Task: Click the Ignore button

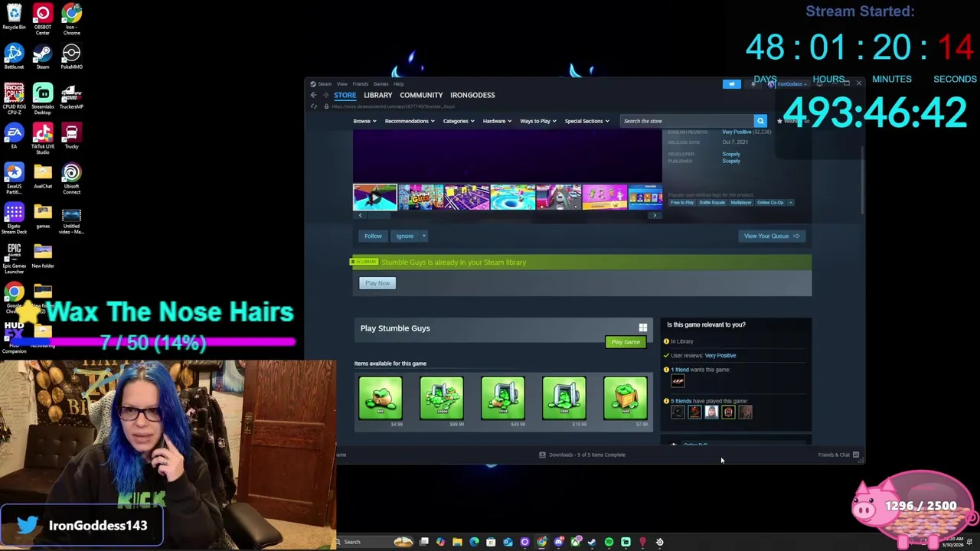Action: coord(404,236)
